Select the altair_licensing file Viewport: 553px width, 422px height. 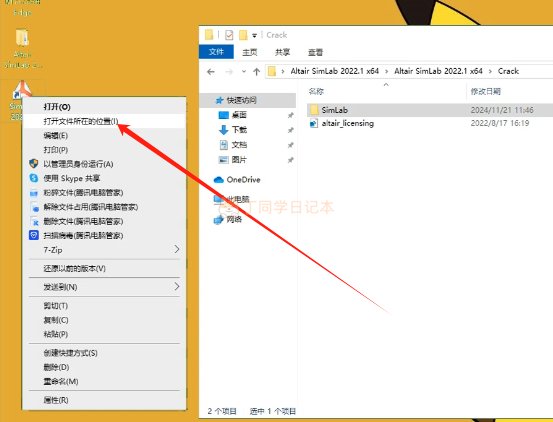tap(347, 123)
